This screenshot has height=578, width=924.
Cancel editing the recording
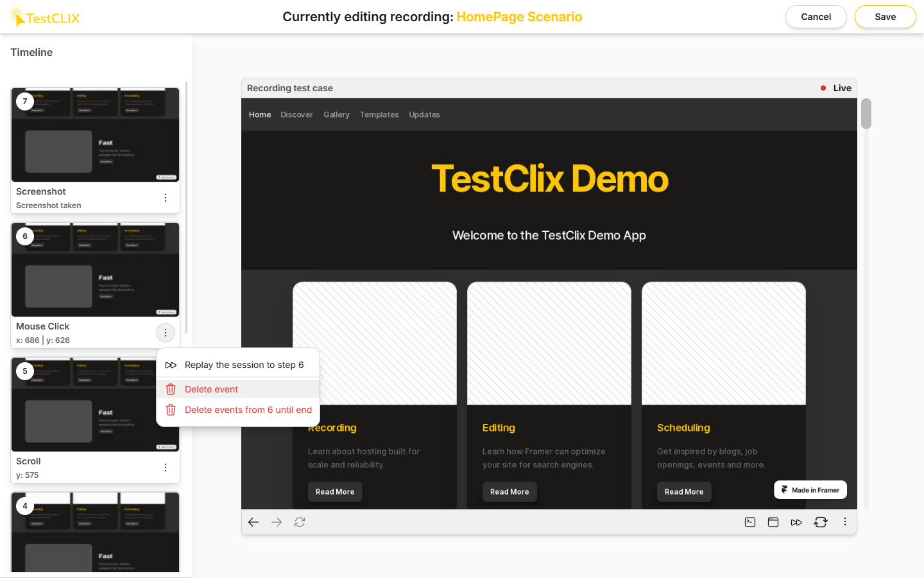[x=816, y=17]
